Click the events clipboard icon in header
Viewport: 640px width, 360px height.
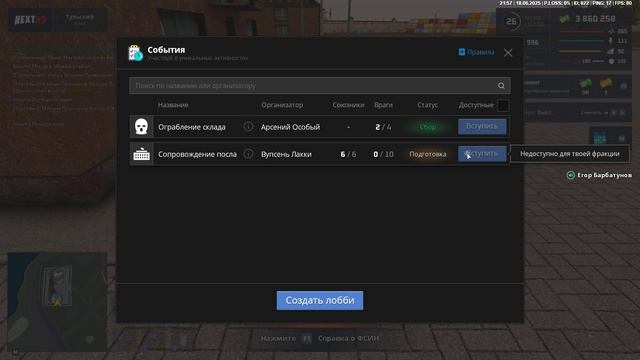(x=136, y=53)
